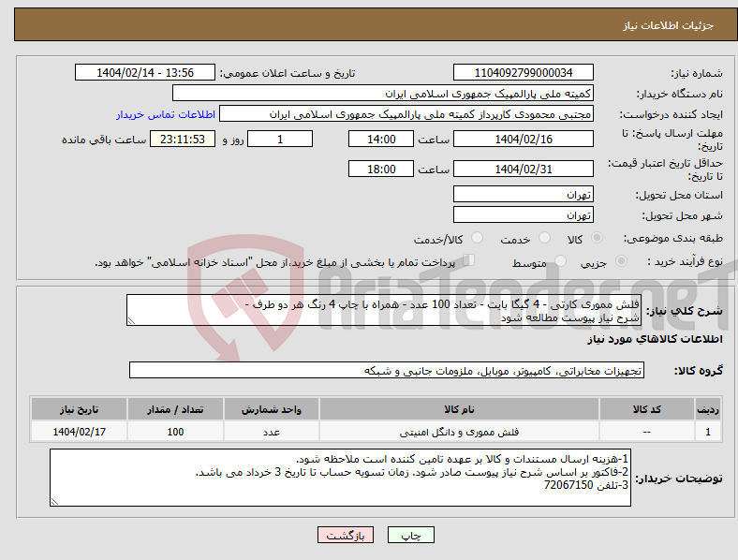
Task: Click the اطلاعات کالاهای مورد نیاز heading
Action: pos(655,339)
